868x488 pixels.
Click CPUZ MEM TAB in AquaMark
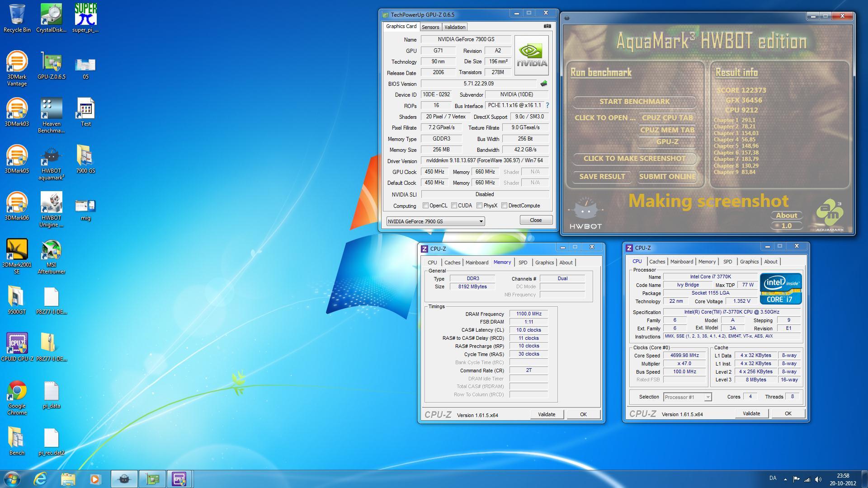pyautogui.click(x=667, y=130)
